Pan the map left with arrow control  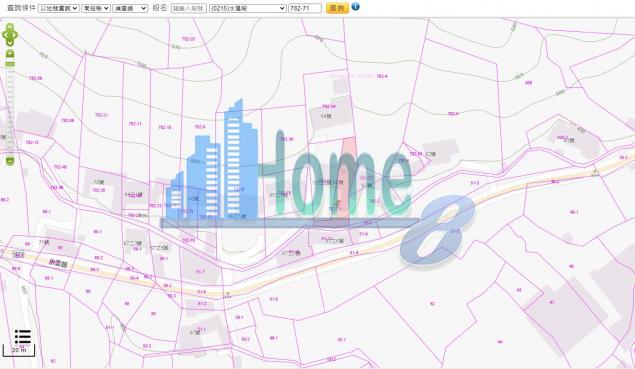4,35
